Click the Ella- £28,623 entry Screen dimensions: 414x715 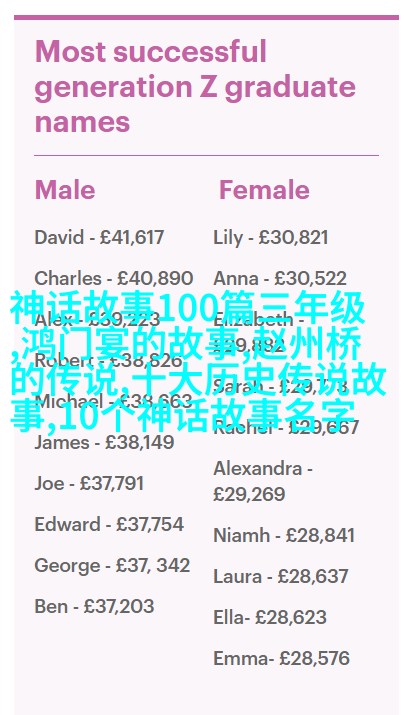pyautogui.click(x=270, y=617)
